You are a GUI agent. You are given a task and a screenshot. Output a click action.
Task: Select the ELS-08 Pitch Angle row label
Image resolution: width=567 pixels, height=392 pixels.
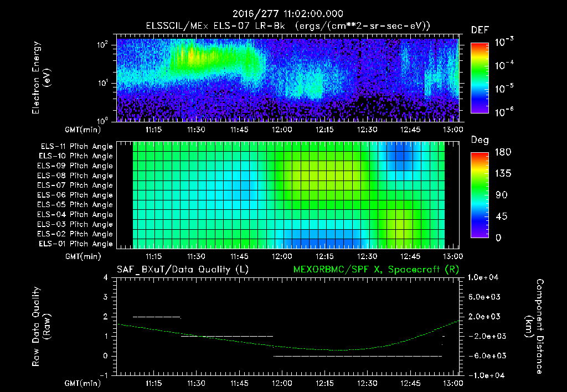(x=75, y=176)
